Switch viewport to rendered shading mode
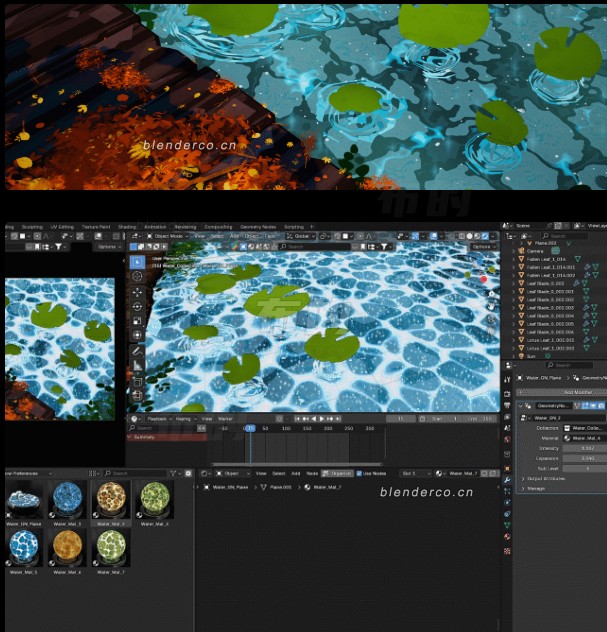 coord(485,236)
